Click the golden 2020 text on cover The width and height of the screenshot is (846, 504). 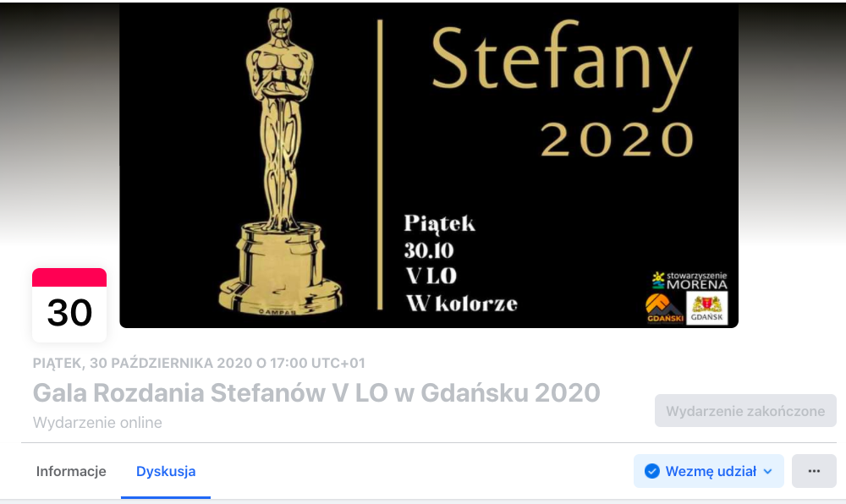(617, 140)
